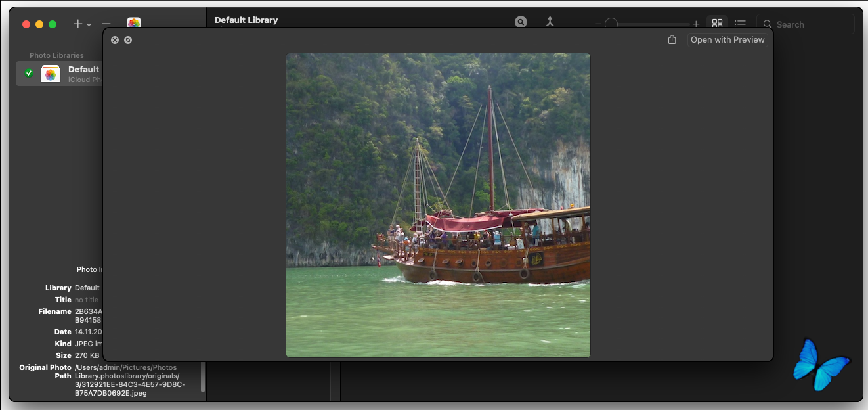Toggle the Default Library checkmark
Viewport: 868px width, 410px height.
[x=28, y=73]
